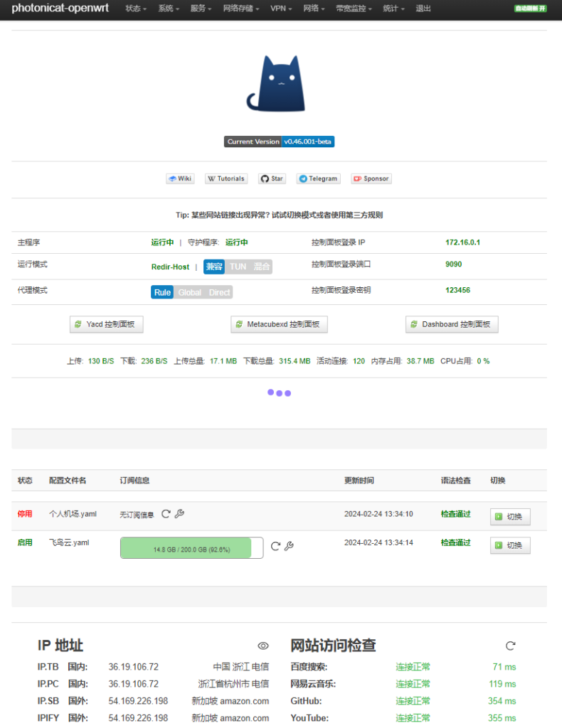
Task: Switch proxy mode to Global
Action: pyautogui.click(x=189, y=292)
